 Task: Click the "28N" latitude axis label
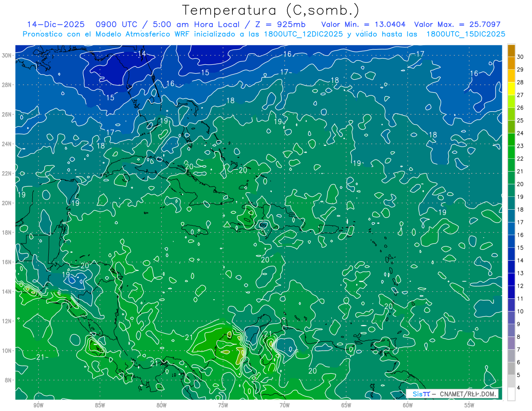point(7,85)
